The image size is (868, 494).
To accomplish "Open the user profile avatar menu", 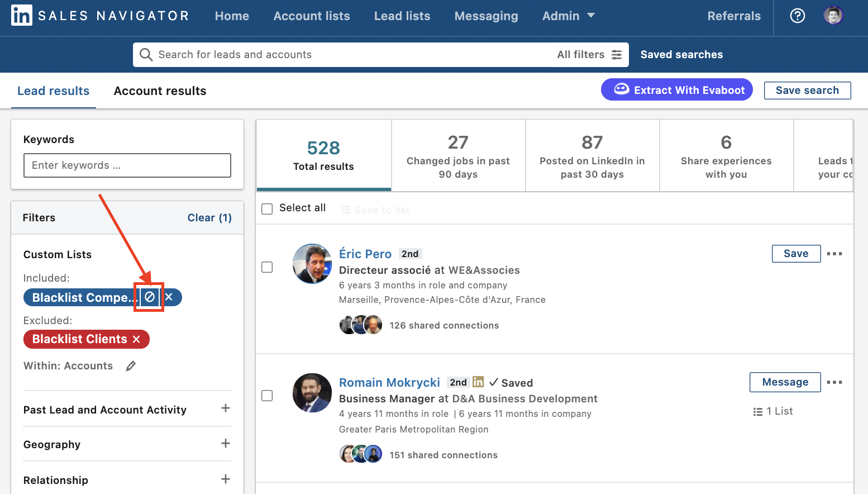I will 833,16.
